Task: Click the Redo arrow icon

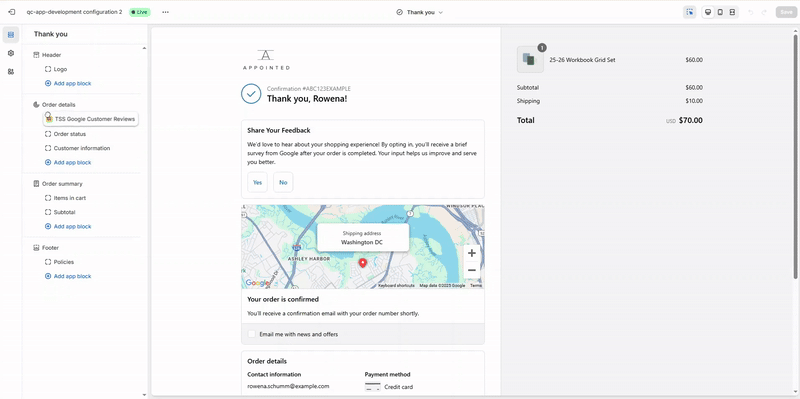Action: (764, 12)
